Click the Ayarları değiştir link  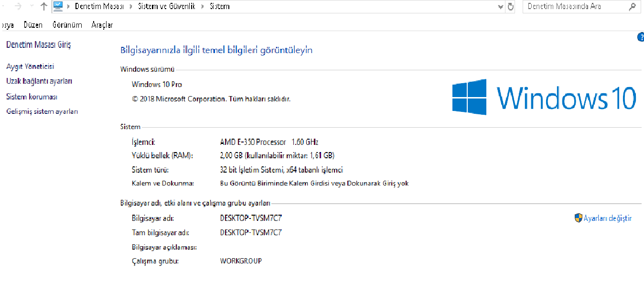click(x=608, y=218)
